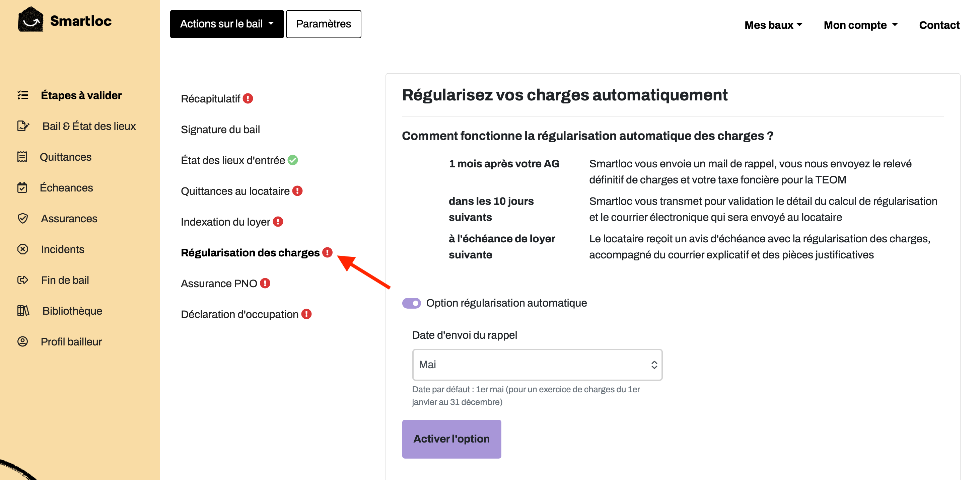Open the Étapes à valider checklist icon

[23, 95]
